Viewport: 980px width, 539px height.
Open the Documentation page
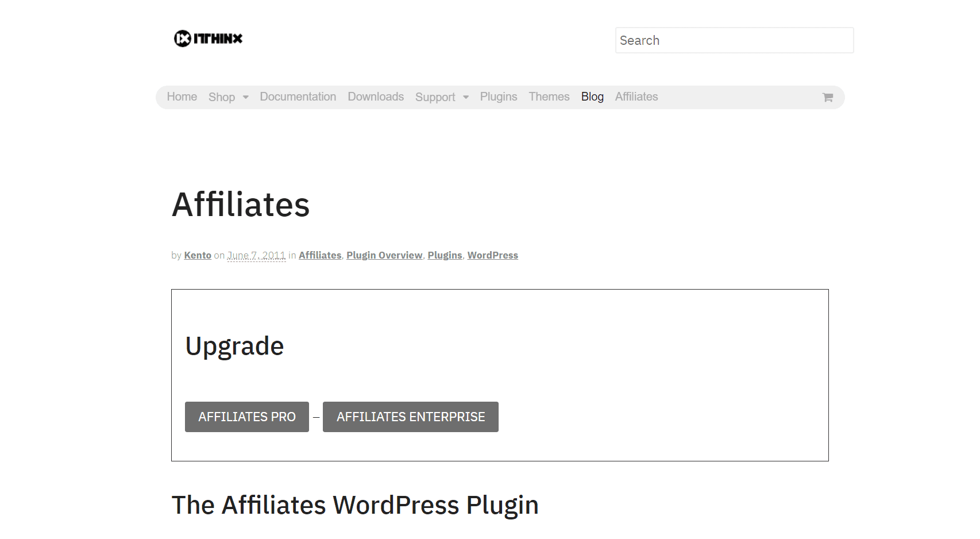point(298,97)
